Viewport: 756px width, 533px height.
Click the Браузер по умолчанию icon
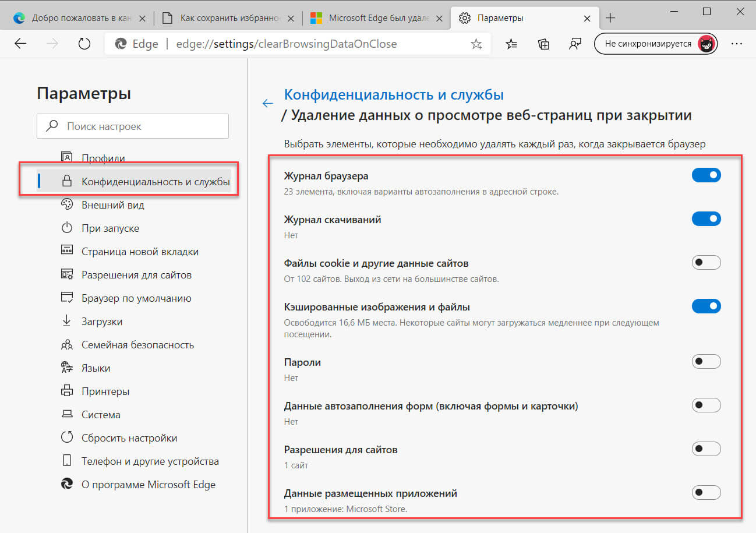pos(67,298)
